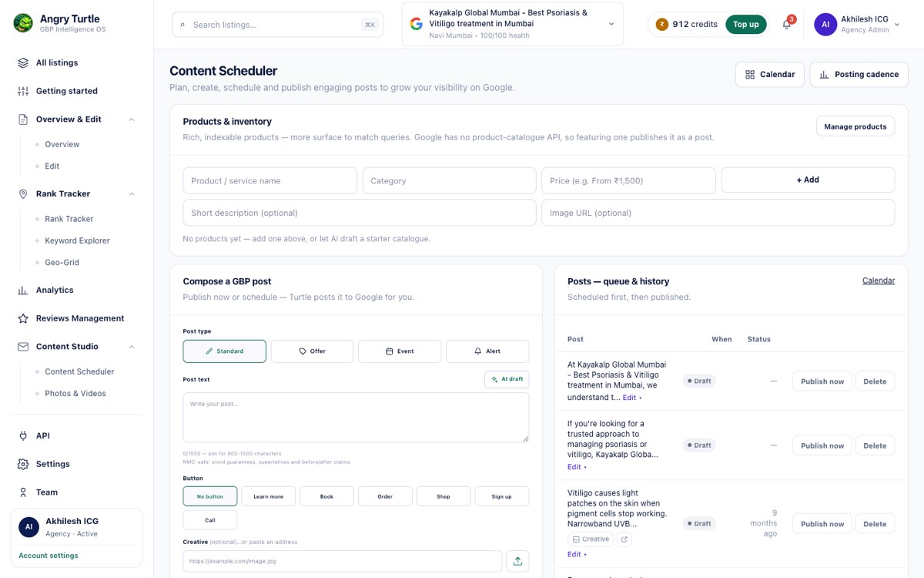924x578 pixels.
Task: Focus the Price field
Action: click(628, 180)
